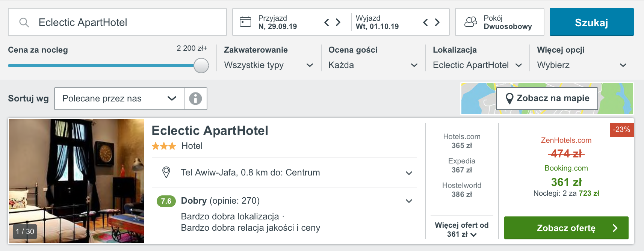Open Więcej opcji Wybierz dropdown
Image resolution: width=644 pixels, height=251 pixels.
click(x=582, y=65)
